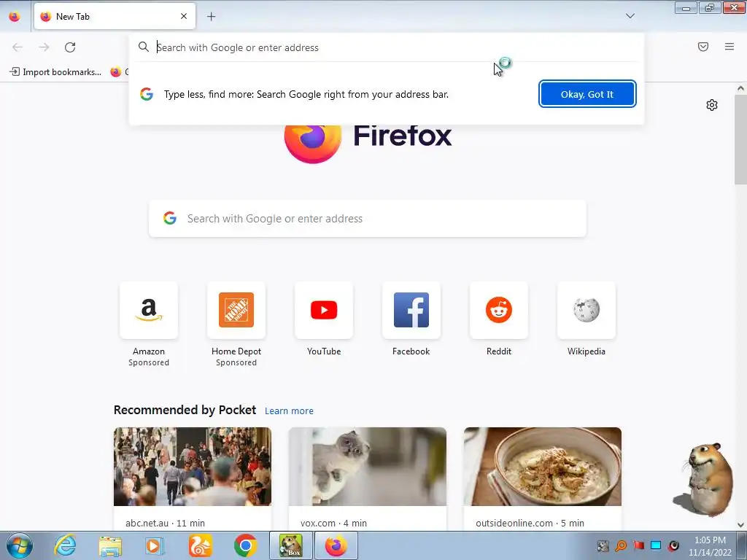The image size is (747, 560).
Task: Click the New Tab tab title
Action: [x=73, y=16]
